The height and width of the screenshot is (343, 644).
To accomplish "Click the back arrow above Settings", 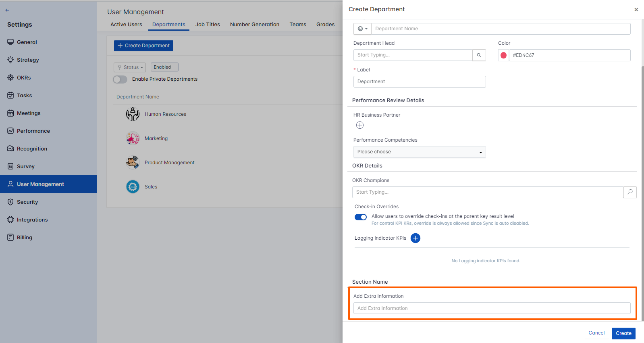I will click(7, 10).
